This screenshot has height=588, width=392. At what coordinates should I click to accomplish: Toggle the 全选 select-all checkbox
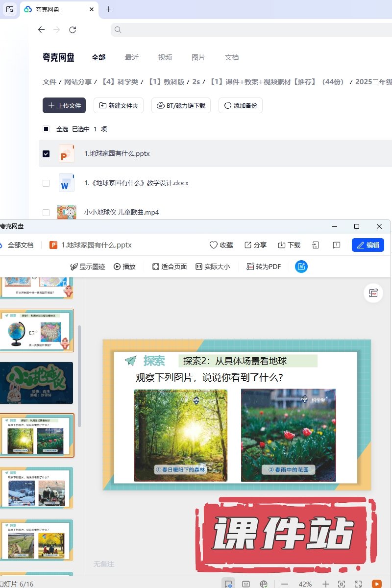[x=46, y=129]
